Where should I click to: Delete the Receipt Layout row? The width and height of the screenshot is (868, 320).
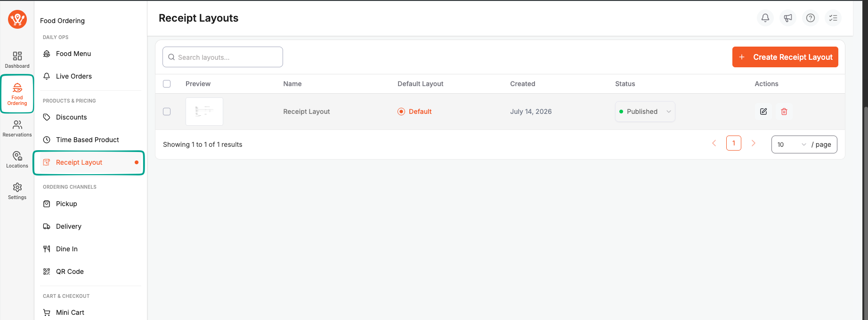point(784,112)
